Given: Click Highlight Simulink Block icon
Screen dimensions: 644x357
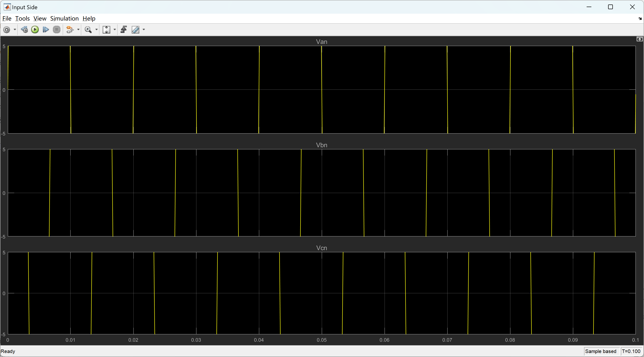Looking at the screenshot, I should (70, 30).
